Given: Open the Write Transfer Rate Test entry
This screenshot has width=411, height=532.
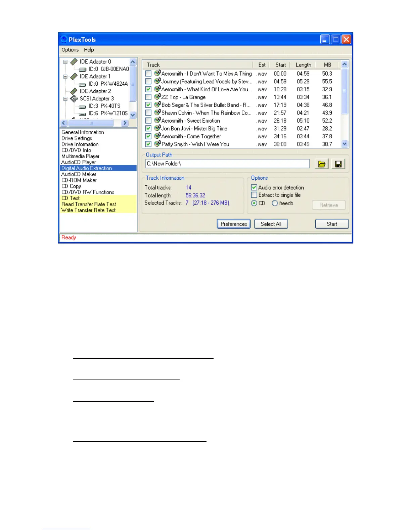Looking at the screenshot, I should coord(88,210).
